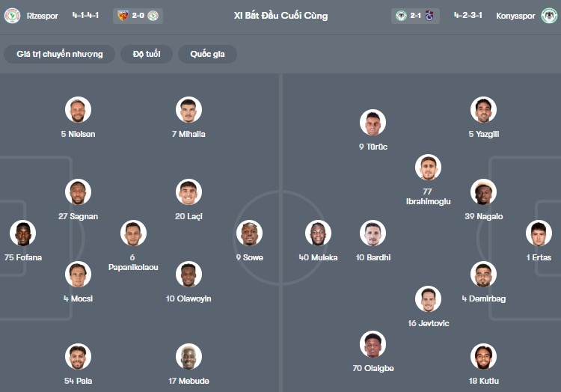Click the Konyaspor team name
The width and height of the screenshot is (561, 392).
(515, 16)
